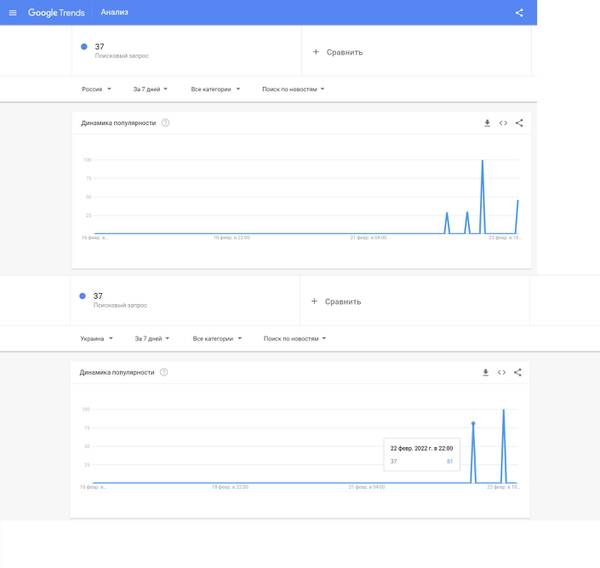Screen dimensions: 600x568
Task: Open upper За 7 дней time range dropdown
Action: click(150, 89)
